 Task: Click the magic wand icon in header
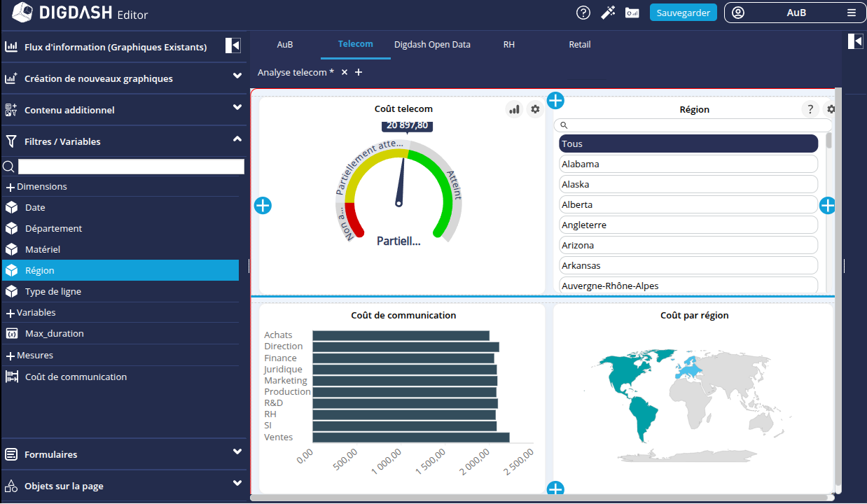(608, 13)
